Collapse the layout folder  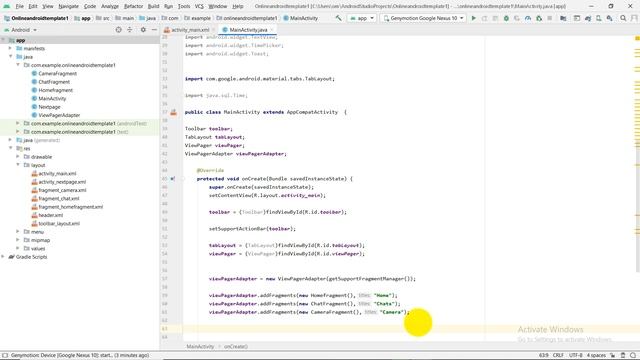(x=18, y=165)
